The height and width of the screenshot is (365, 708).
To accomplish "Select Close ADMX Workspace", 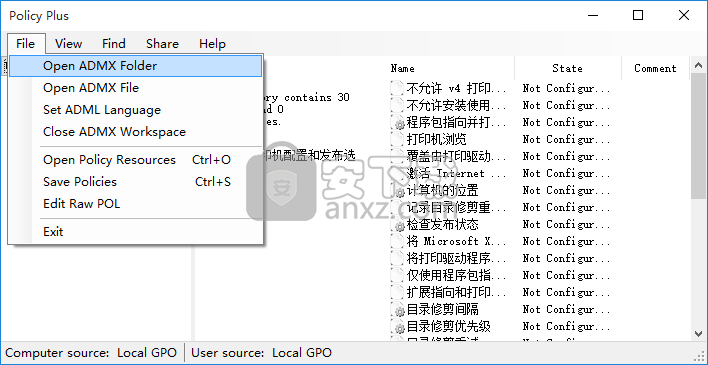I will [x=135, y=132].
